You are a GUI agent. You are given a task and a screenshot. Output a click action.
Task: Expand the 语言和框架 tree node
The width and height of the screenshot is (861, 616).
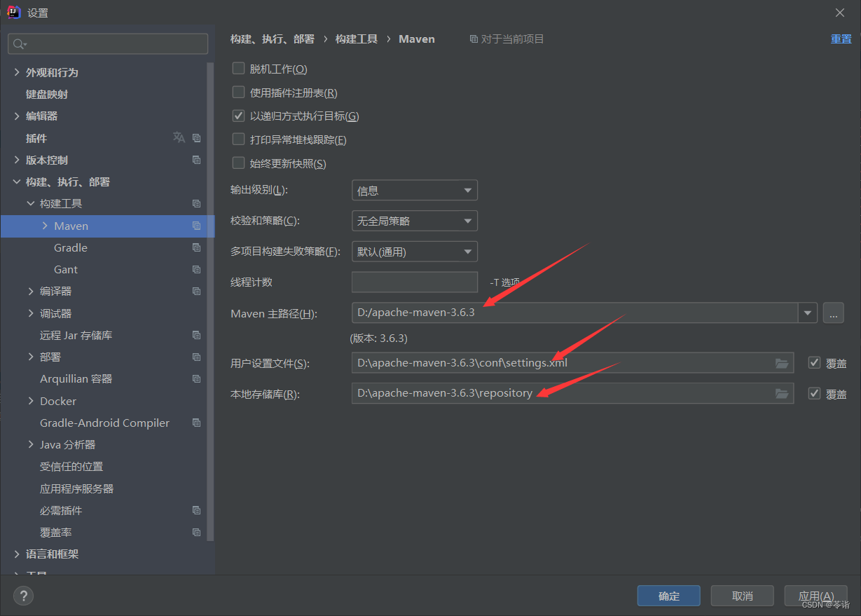(x=17, y=554)
